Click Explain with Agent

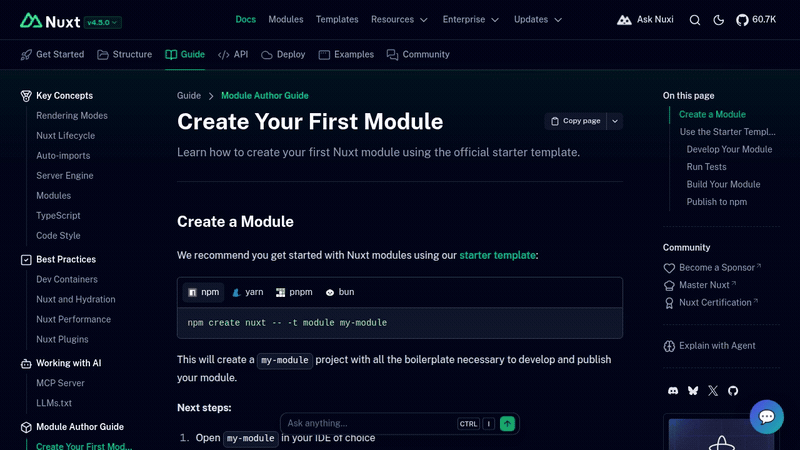click(709, 346)
